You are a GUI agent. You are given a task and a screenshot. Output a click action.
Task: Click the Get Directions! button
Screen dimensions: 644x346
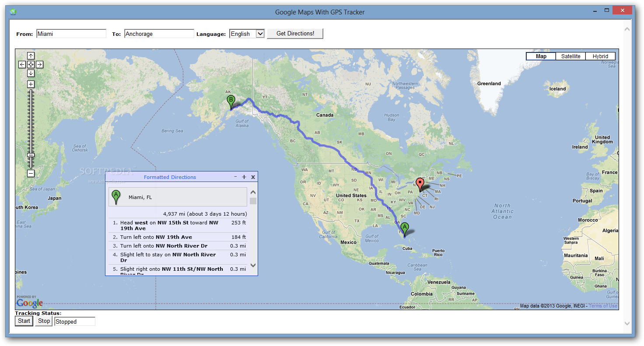(295, 34)
